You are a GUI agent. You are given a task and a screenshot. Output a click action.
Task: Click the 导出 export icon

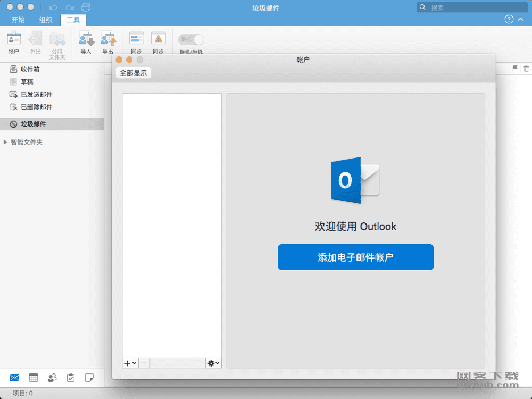point(108,43)
